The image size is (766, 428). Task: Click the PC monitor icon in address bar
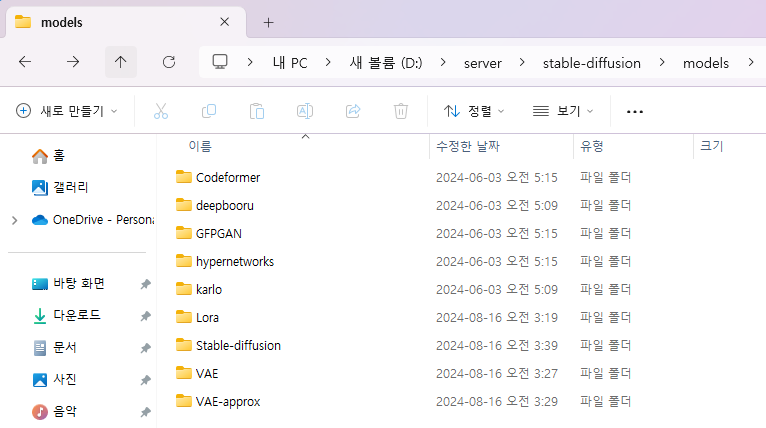click(x=220, y=62)
